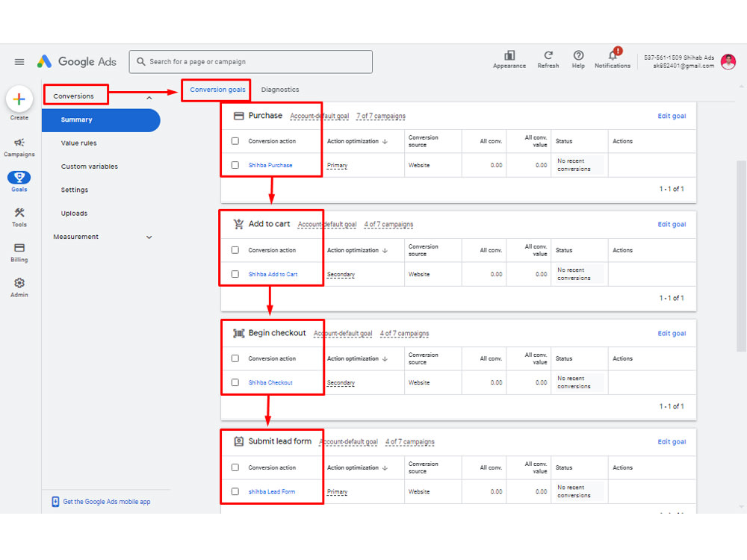
Task: Open the Goals trophy icon
Action: pos(19,178)
